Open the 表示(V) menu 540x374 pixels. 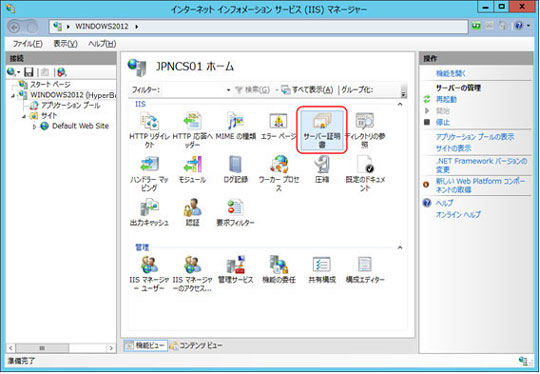(x=65, y=44)
